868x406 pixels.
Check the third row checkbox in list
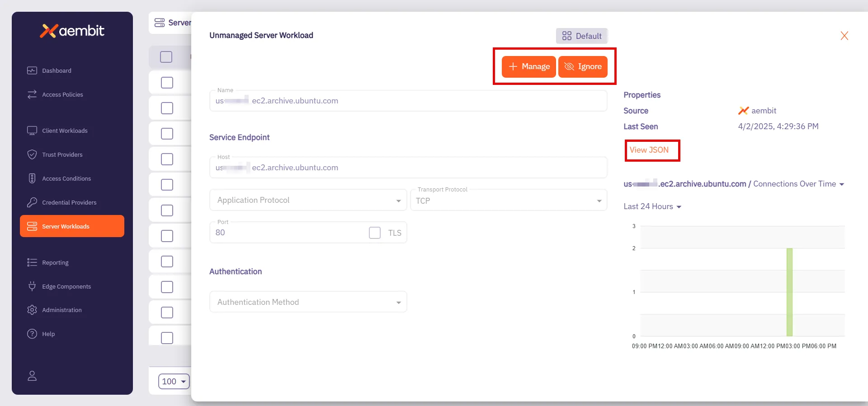coord(167,134)
